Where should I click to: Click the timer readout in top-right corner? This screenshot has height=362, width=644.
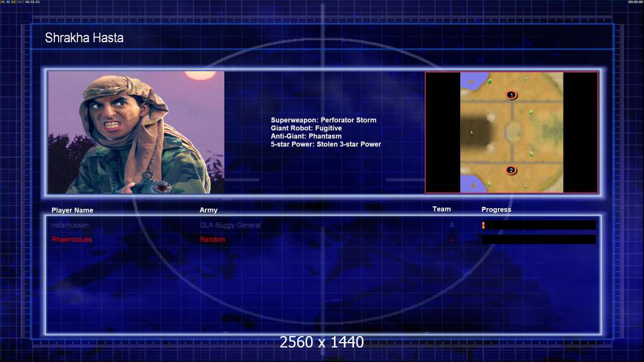tap(636, 2)
